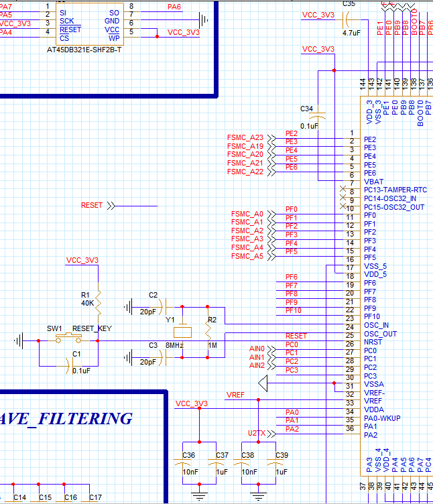The image size is (433, 504).
Task: Click analog ground triangle near VSSA
Action: click(x=263, y=383)
